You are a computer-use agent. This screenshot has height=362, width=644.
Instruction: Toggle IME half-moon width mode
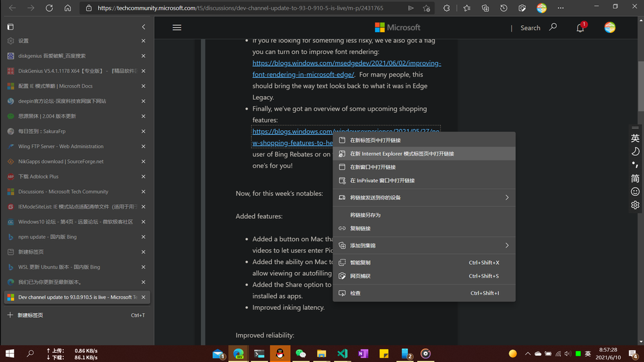click(635, 151)
